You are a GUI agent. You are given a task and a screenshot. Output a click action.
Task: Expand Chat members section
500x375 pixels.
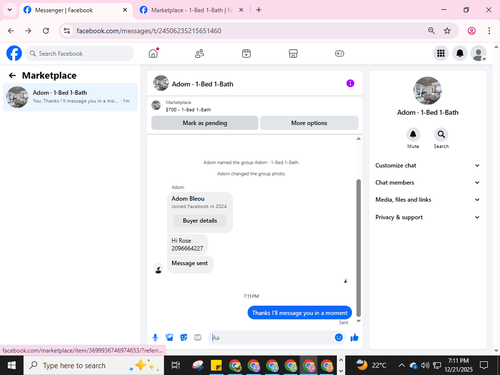[428, 183]
